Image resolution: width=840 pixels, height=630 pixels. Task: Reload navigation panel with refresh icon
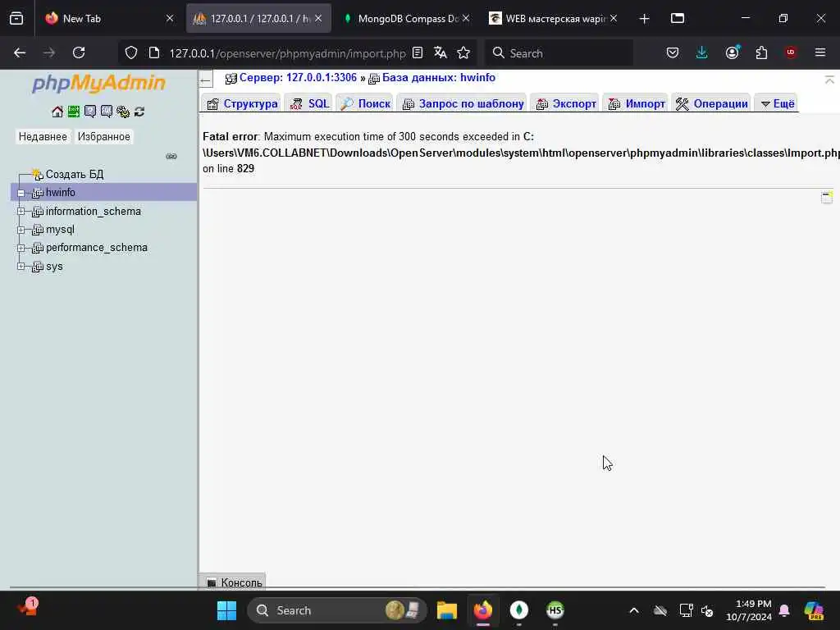click(x=139, y=112)
